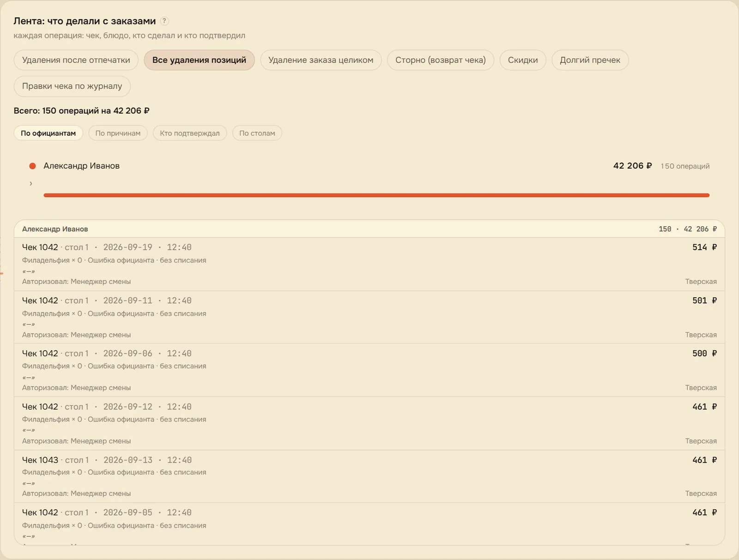Click the 500 ₽ amount
Viewport: 739px width, 560px height.
click(x=704, y=354)
